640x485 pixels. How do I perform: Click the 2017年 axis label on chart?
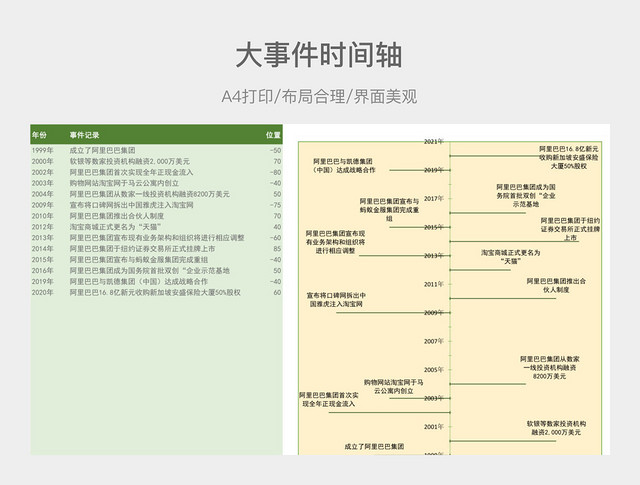tap(433, 198)
